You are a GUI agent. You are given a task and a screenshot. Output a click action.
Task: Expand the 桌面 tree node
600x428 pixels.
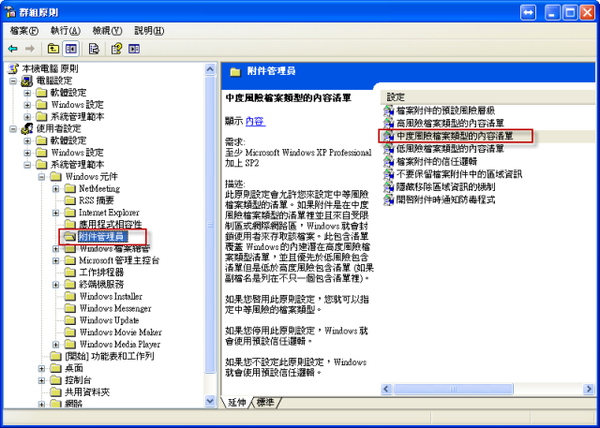coord(42,368)
